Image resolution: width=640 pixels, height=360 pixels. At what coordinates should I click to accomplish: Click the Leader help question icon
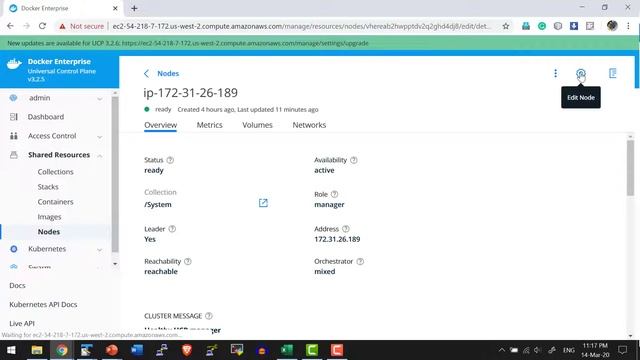[172, 229]
